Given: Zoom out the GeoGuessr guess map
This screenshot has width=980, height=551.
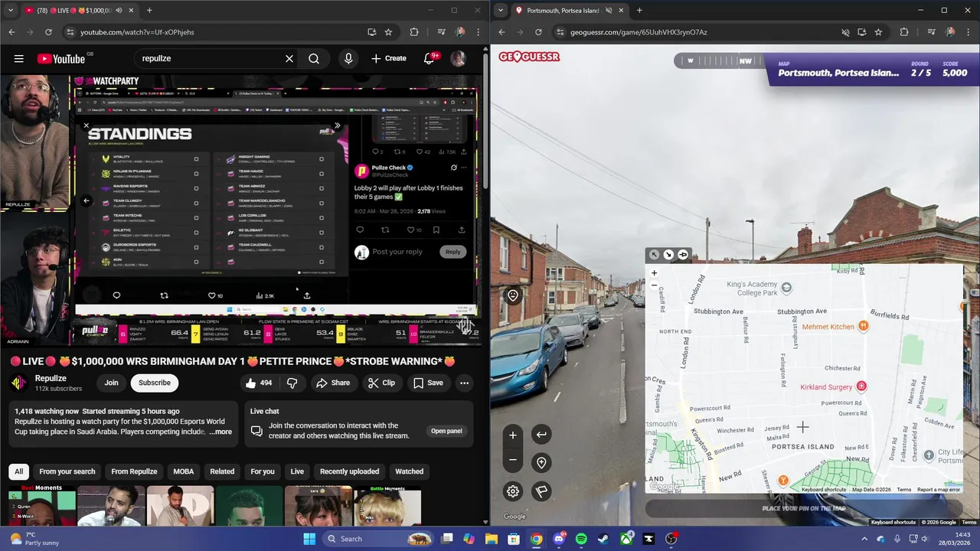Looking at the screenshot, I should coord(654,285).
